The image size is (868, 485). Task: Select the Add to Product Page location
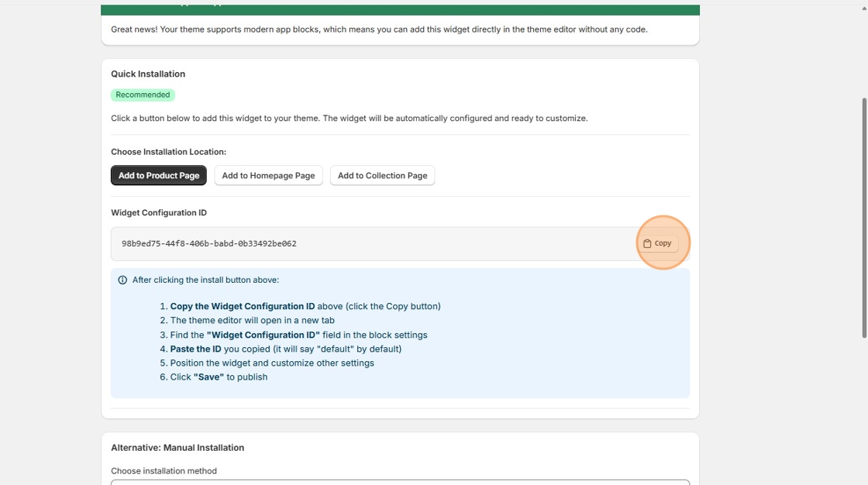pos(158,175)
